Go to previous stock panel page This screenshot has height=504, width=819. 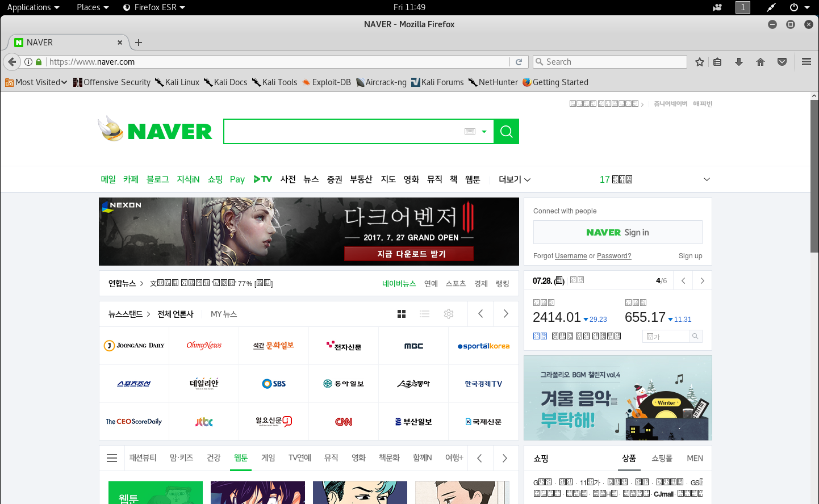683,281
